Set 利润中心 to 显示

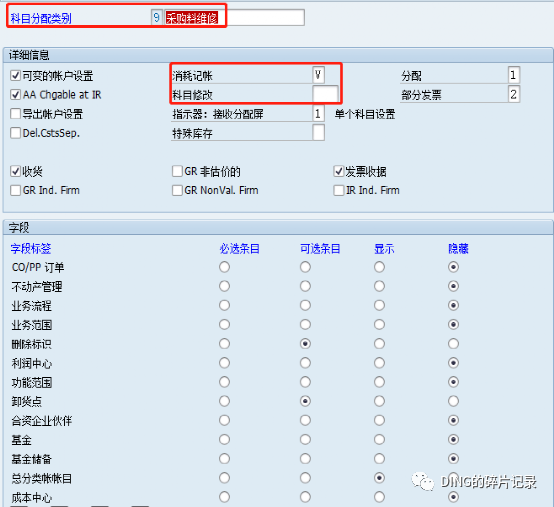(379, 363)
